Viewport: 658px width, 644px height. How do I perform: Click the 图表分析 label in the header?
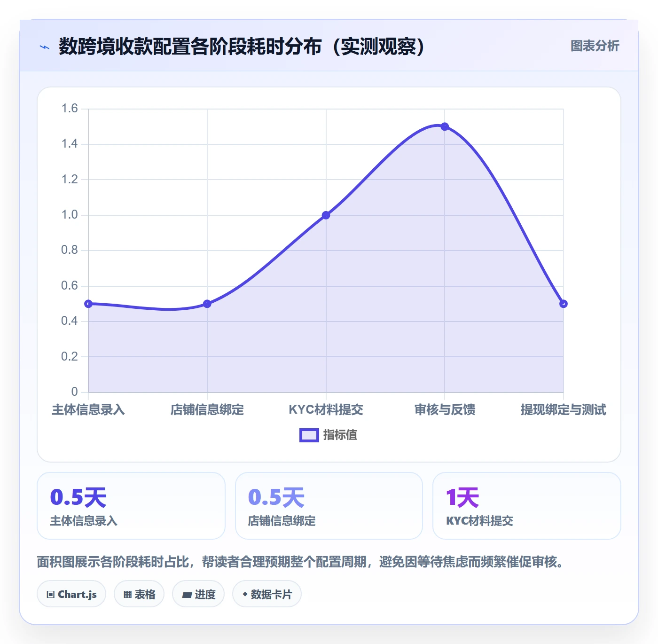(595, 46)
